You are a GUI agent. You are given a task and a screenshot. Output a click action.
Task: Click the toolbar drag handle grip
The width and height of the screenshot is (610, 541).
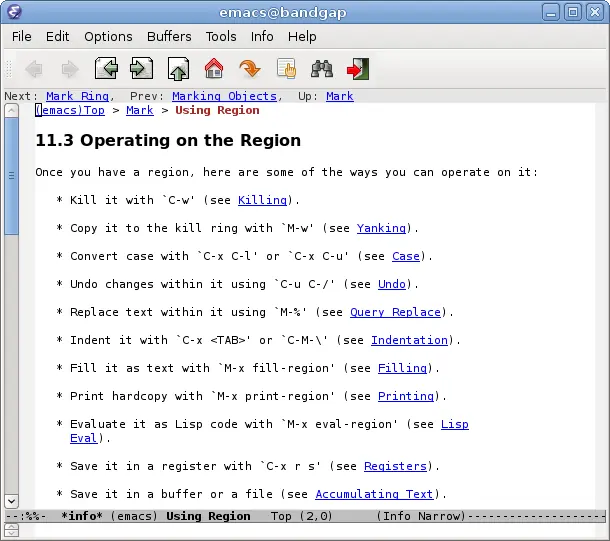(x=9, y=69)
